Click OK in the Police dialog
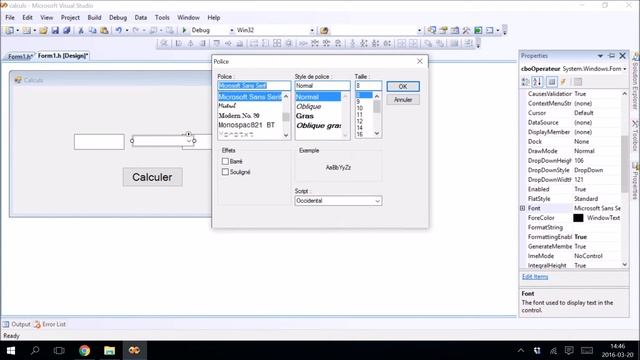 [x=403, y=87]
